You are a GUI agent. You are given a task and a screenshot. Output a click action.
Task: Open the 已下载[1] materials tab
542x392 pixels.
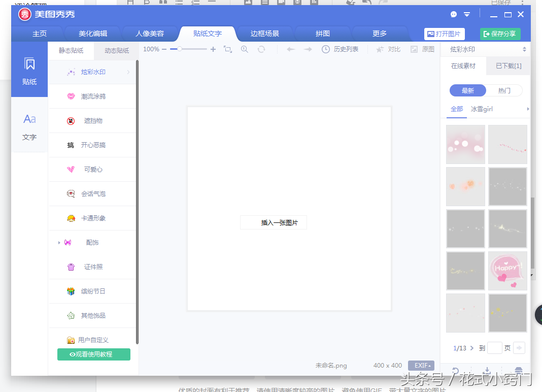click(x=508, y=66)
